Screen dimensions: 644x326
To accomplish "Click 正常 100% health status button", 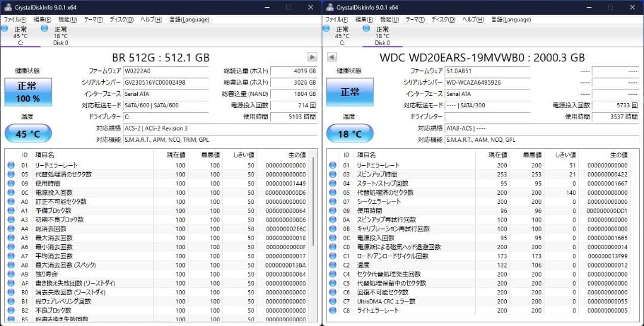I will click(28, 92).
